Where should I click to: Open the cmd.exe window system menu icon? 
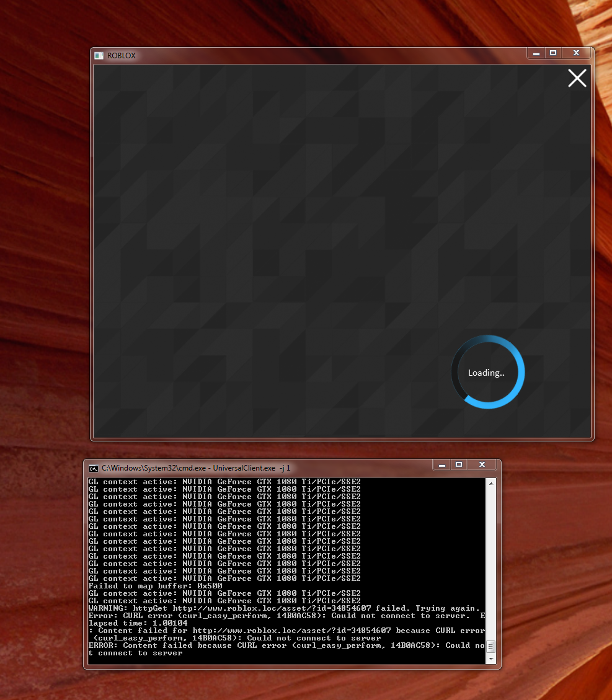coord(94,467)
